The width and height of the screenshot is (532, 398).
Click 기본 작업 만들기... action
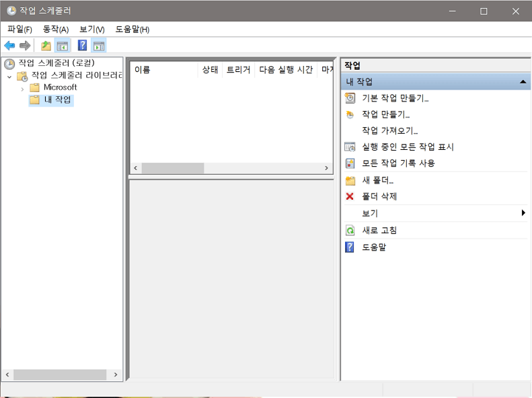[x=395, y=98]
